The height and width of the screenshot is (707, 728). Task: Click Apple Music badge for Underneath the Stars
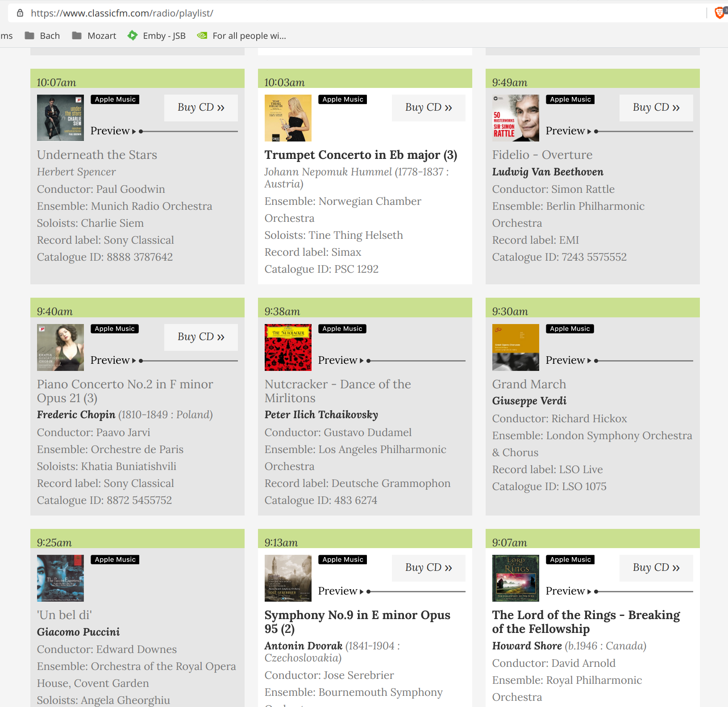point(115,100)
